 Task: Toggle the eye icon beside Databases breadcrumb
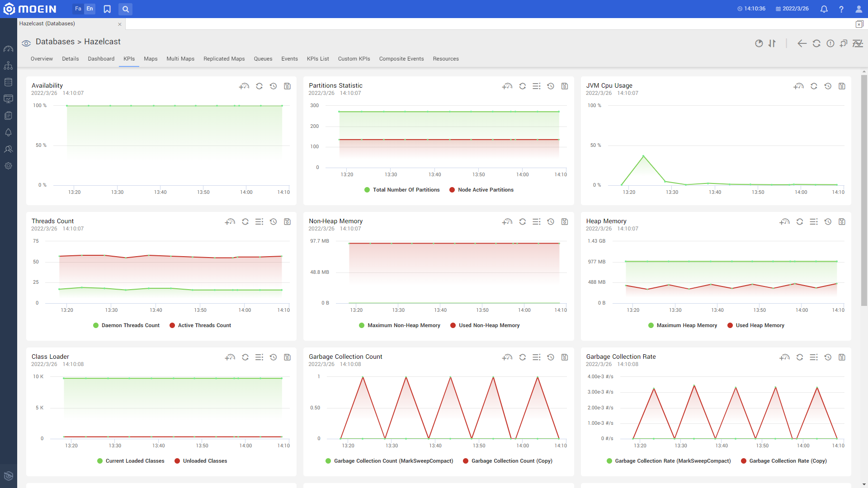point(26,43)
